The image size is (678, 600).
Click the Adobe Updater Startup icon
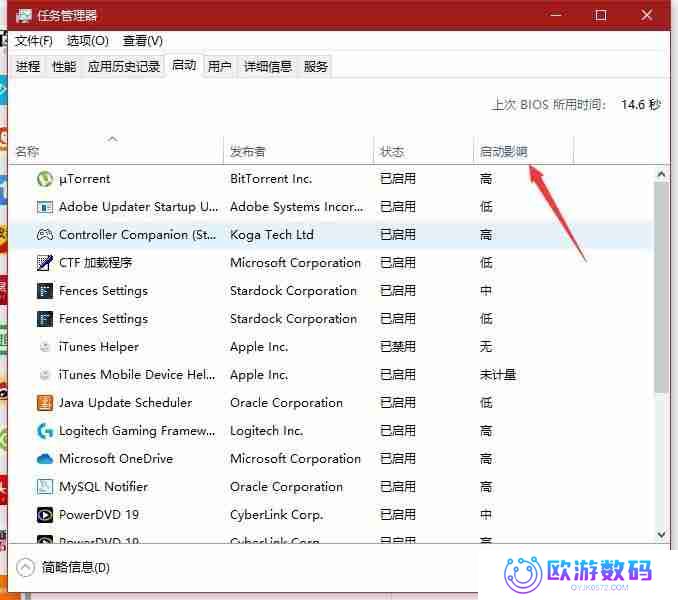click(x=45, y=207)
